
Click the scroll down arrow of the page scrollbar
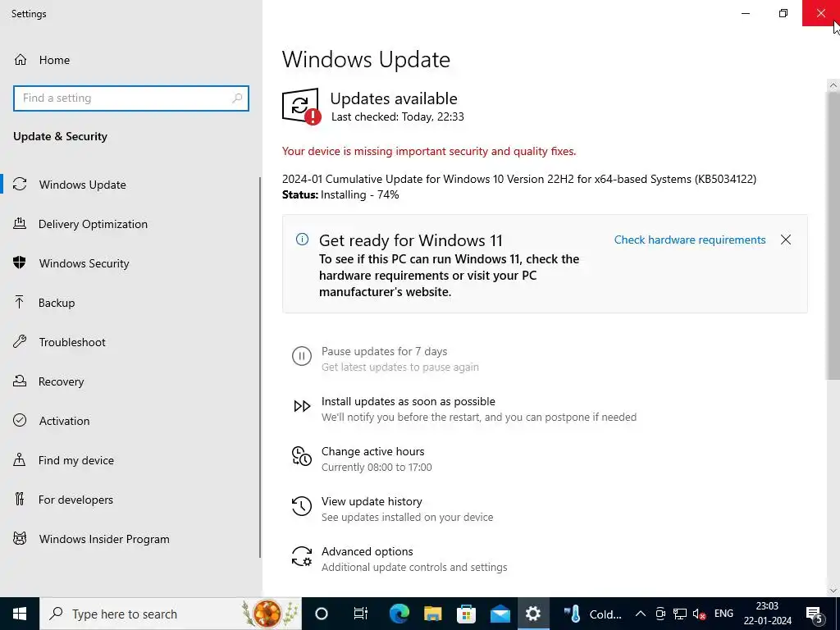point(833,591)
